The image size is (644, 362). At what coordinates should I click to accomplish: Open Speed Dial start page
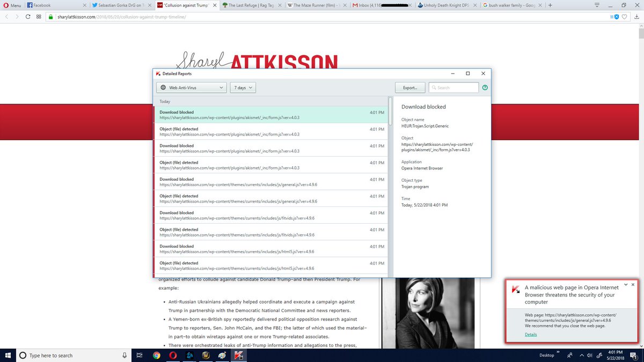click(x=39, y=16)
